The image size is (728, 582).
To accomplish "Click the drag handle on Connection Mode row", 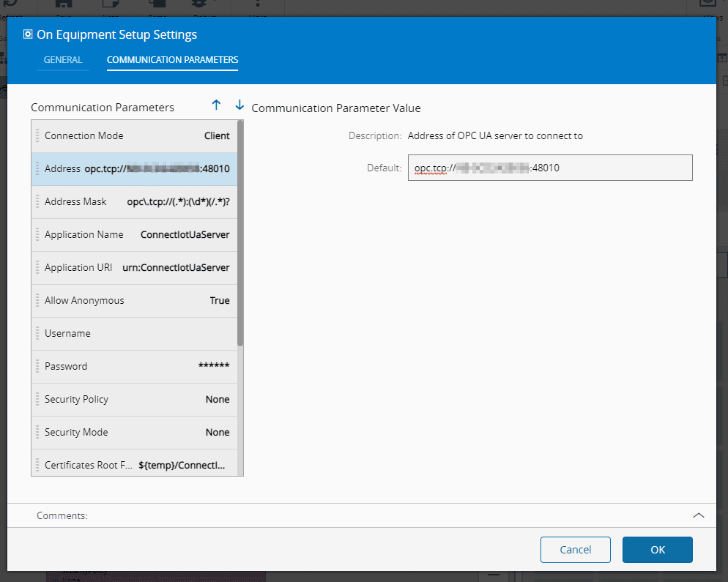I will point(37,135).
